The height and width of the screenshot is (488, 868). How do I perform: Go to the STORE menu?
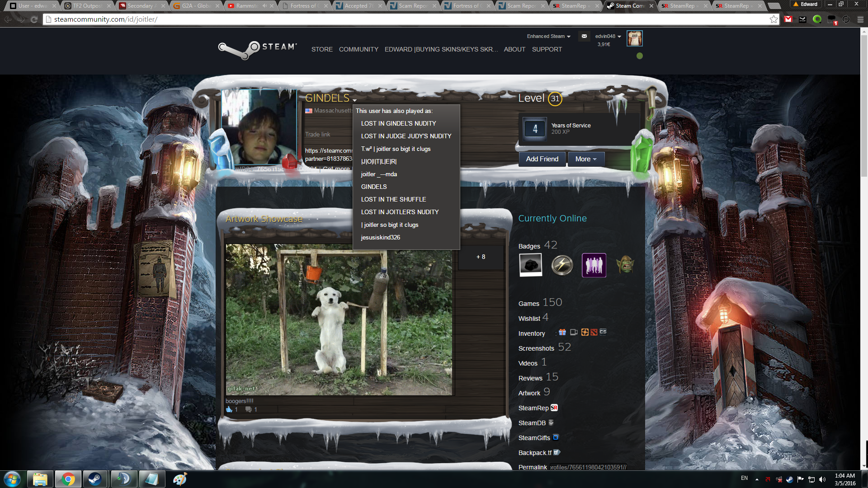pos(322,49)
